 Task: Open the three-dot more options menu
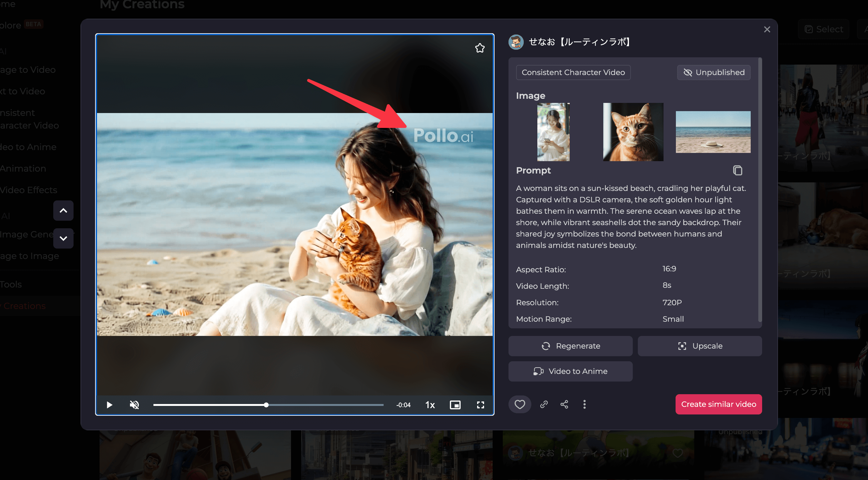pos(584,404)
